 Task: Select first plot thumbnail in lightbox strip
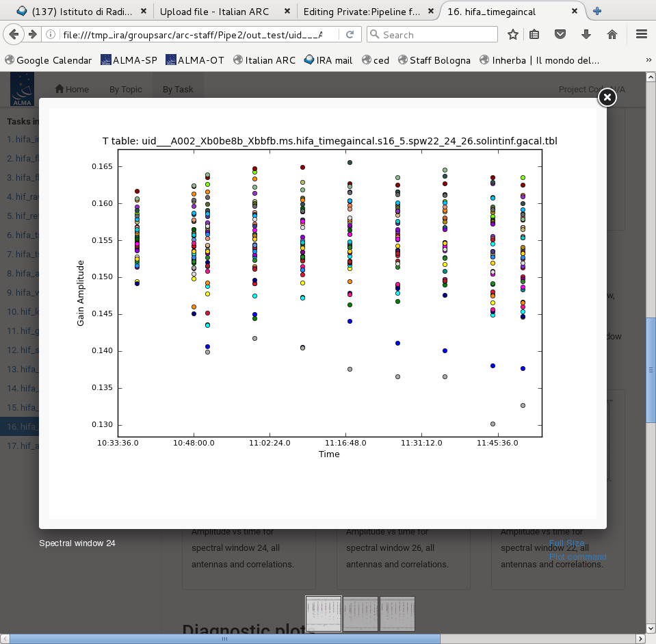point(324,613)
